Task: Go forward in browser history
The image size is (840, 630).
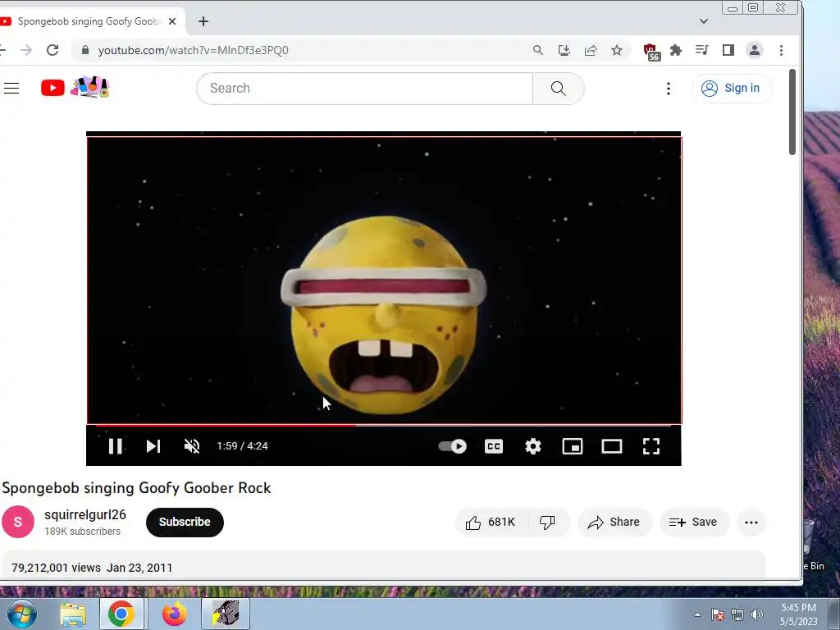Action: 26,50
